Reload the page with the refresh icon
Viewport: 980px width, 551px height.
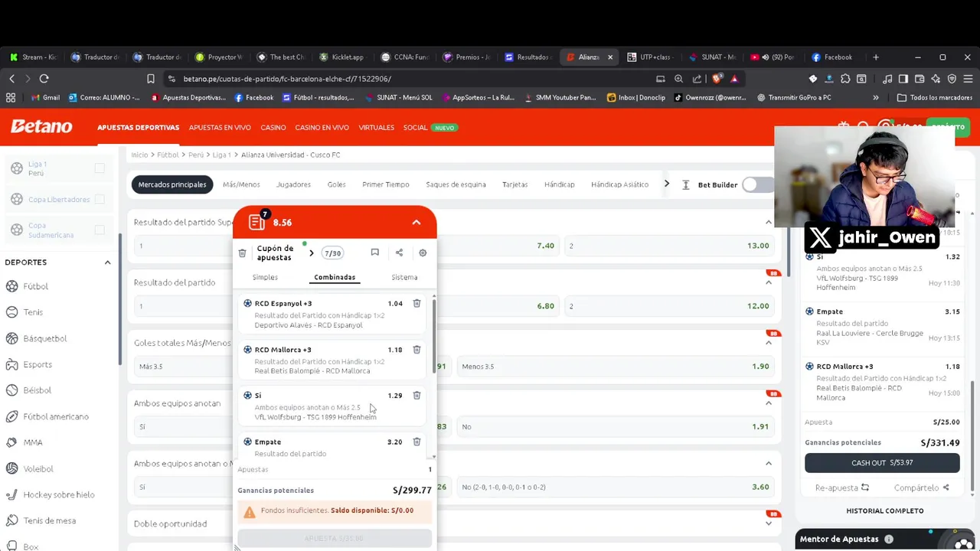[x=44, y=79]
